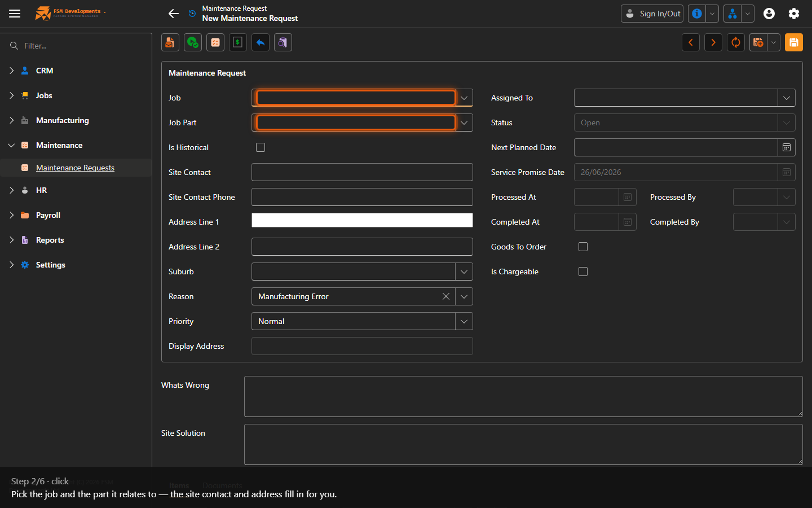The height and width of the screenshot is (508, 812).
Task: Click the Site Contact Phone field
Action: point(362,197)
